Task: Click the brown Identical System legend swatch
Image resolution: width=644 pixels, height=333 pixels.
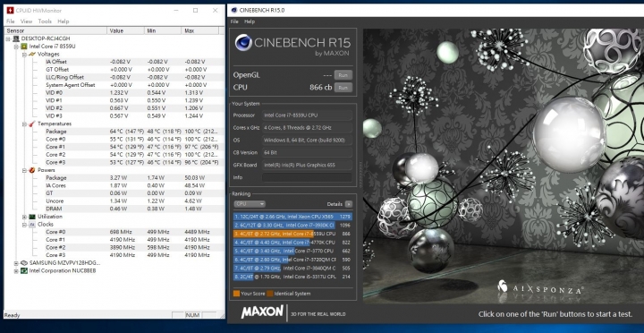Action: (269, 294)
